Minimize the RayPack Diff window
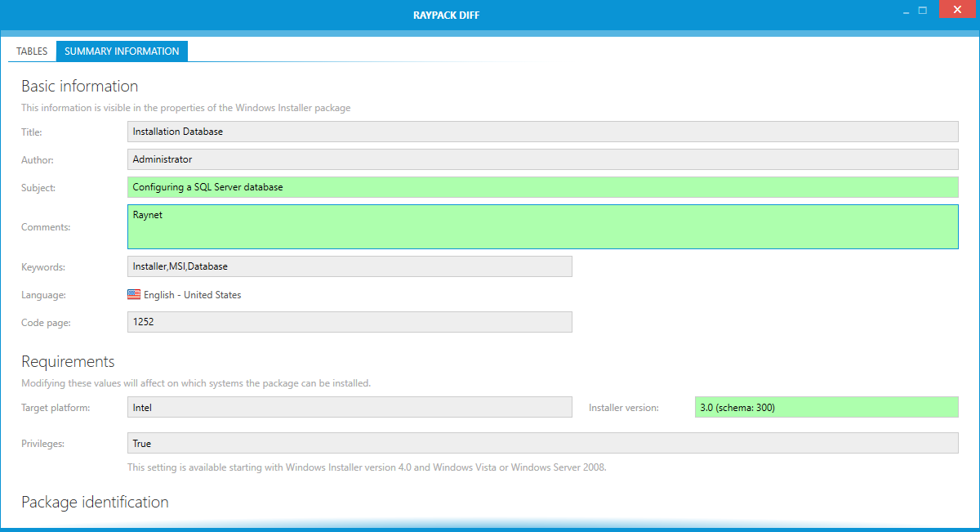The image size is (980, 532). (x=906, y=11)
